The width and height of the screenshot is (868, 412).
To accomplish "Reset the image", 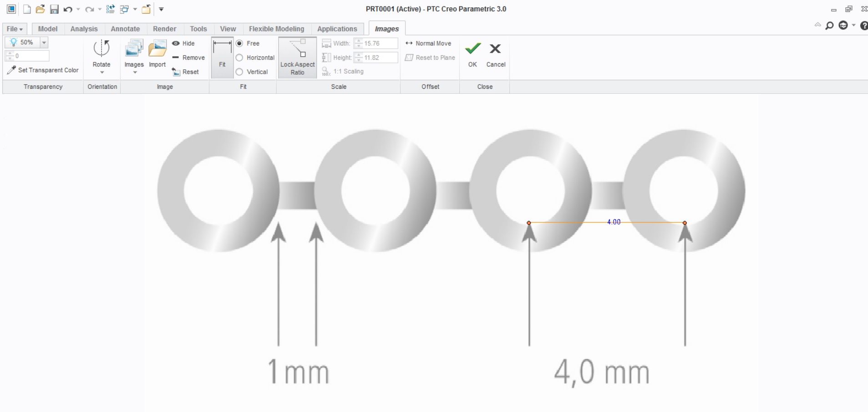I will coord(185,72).
